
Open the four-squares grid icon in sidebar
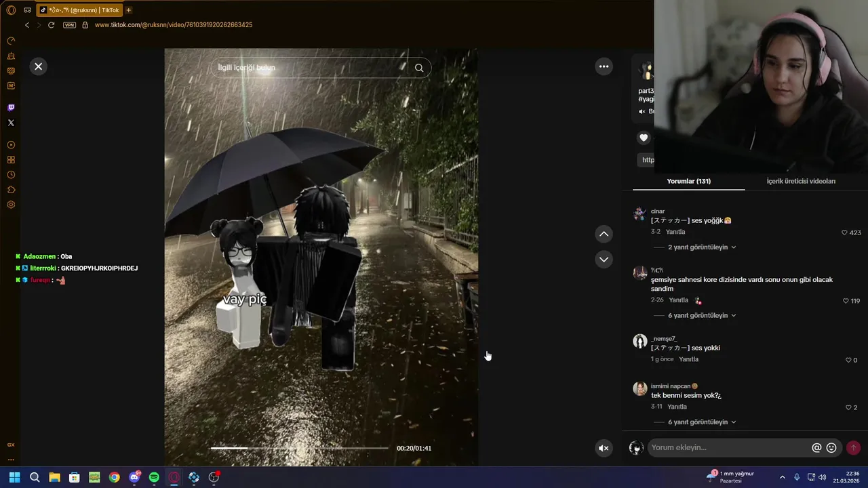(11, 160)
